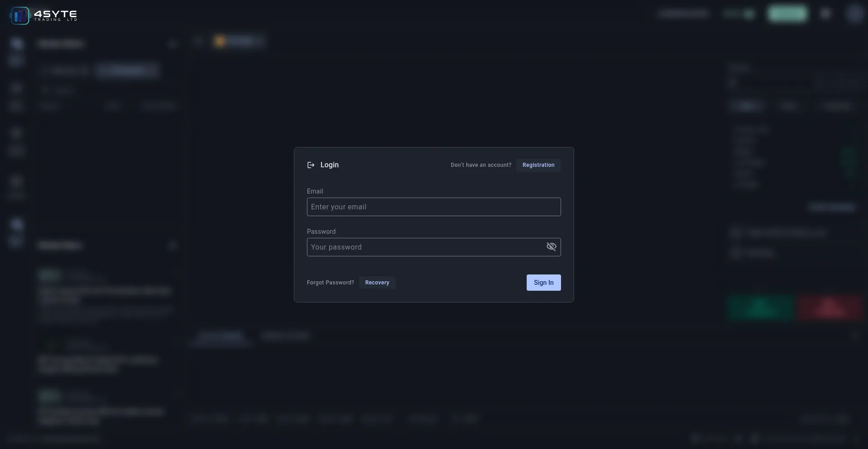
Task: Click the blurred round profile avatar in header
Action: click(x=854, y=14)
